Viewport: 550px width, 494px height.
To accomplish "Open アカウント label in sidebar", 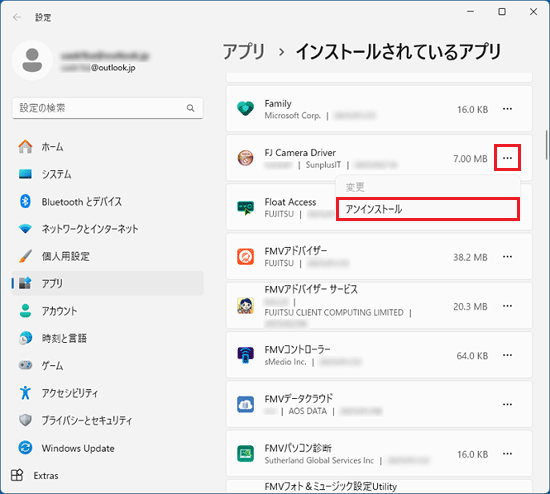I will point(59,311).
